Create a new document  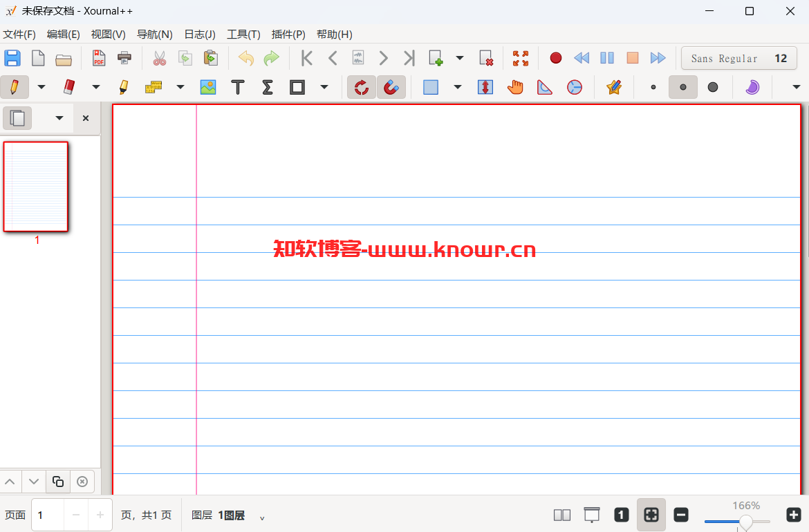coord(38,58)
